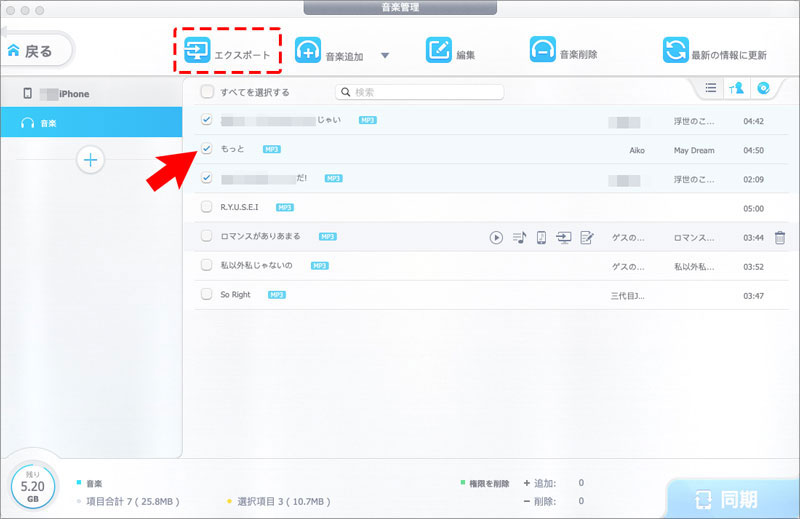The height and width of the screenshot is (519, 800).
Task: Go back with the 戻る button
Action: [x=34, y=51]
